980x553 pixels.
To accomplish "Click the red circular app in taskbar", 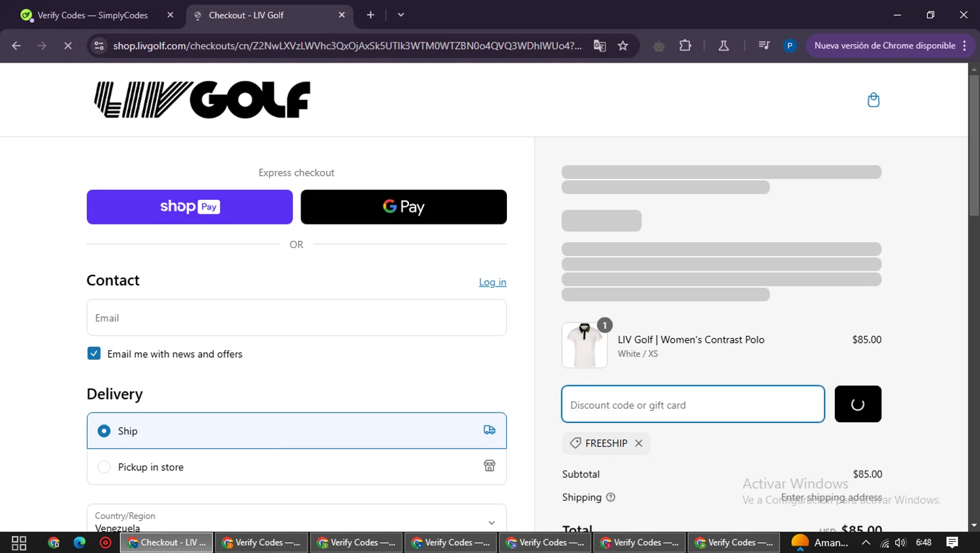I will 105,543.
